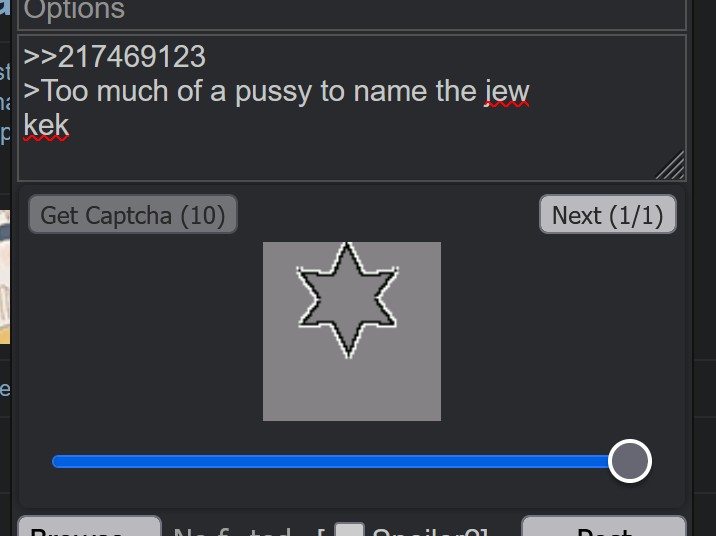Image resolution: width=716 pixels, height=536 pixels.
Task: Click the lower gray area under the star
Action: pyautogui.click(x=352, y=390)
